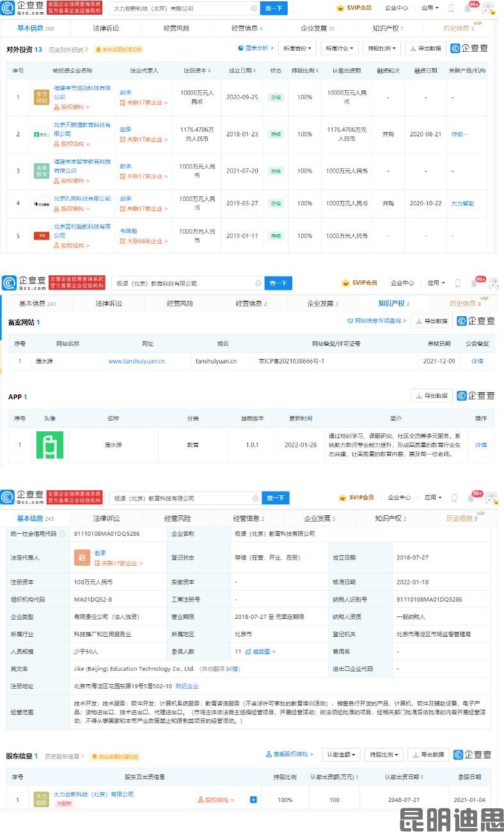Switch to 历史股东信息 1 sub-tab
Screen dimensions: 504x832
pyautogui.click(x=64, y=756)
